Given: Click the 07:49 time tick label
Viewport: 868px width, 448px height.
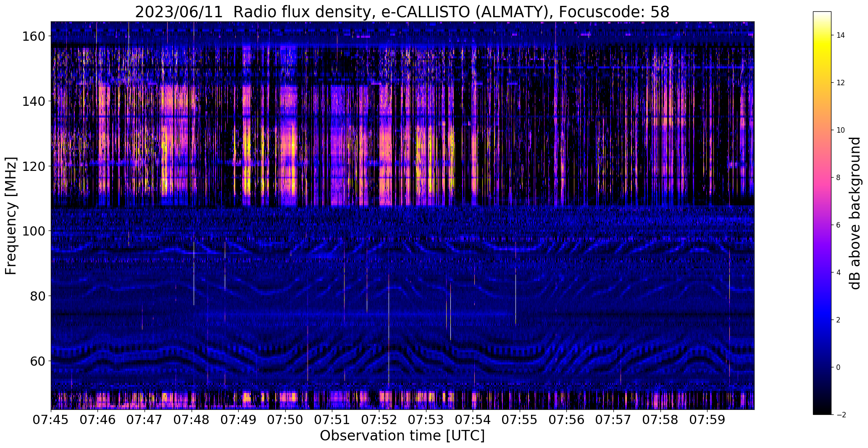Looking at the screenshot, I should (x=239, y=420).
